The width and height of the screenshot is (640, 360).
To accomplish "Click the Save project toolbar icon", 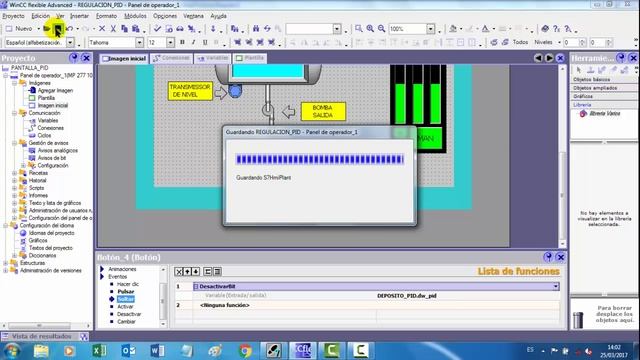I will click(58, 29).
